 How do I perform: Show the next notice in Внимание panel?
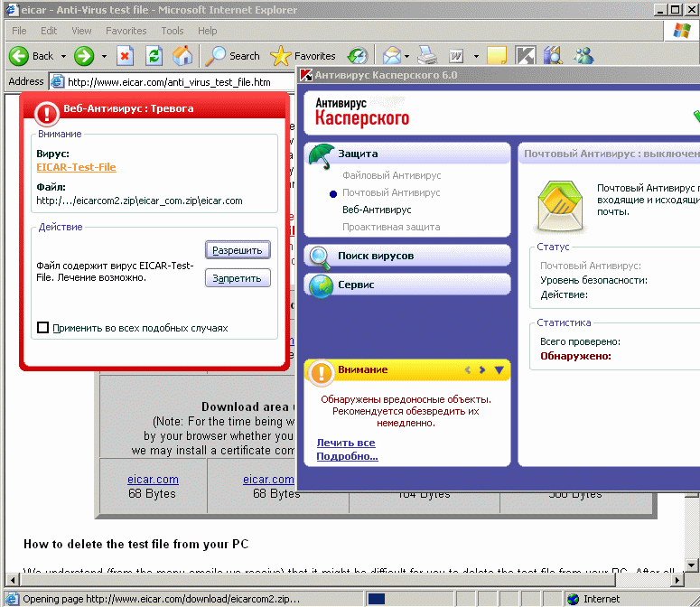tap(482, 369)
